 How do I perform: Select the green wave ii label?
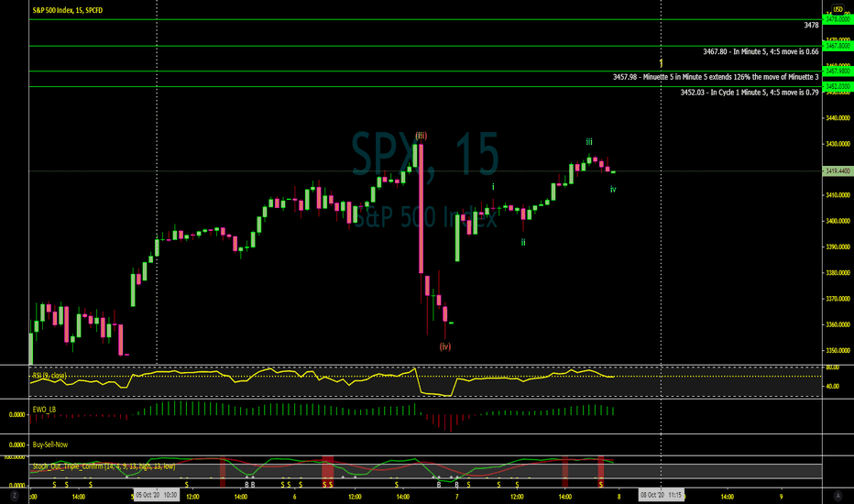point(523,242)
